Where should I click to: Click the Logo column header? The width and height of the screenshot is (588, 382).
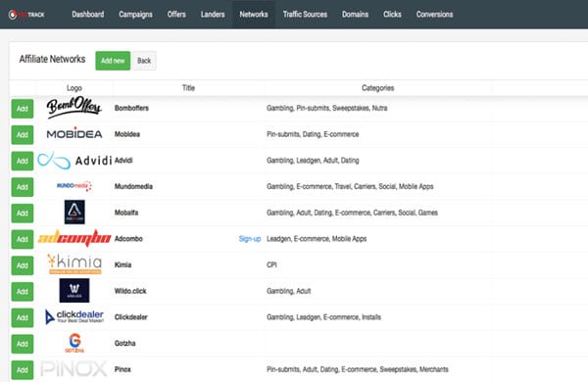point(74,88)
